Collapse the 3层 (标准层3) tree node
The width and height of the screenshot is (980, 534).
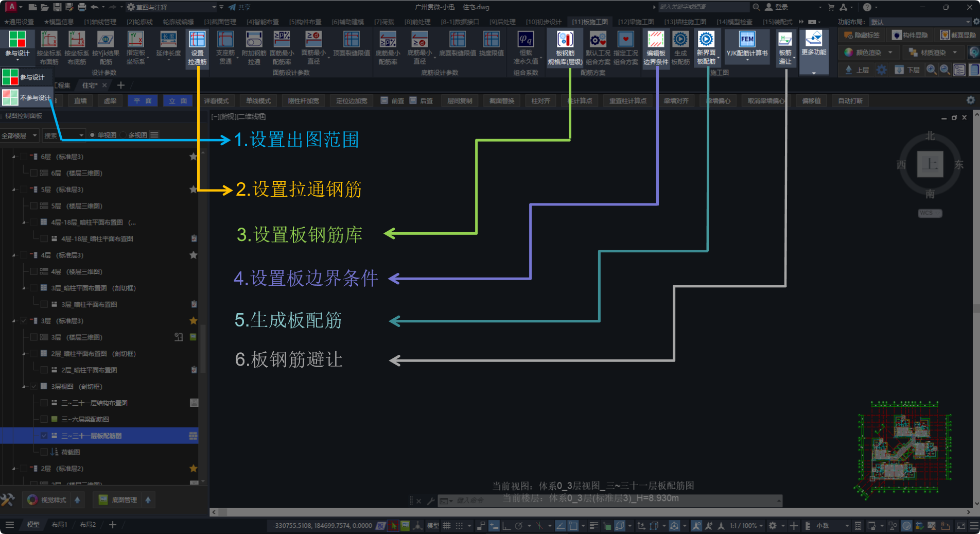tap(14, 321)
